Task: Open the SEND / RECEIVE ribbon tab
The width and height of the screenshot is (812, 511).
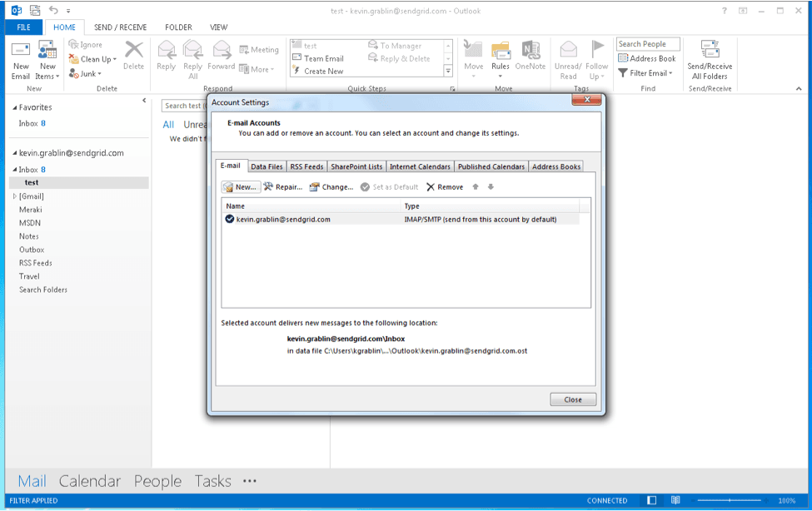Action: click(119, 27)
